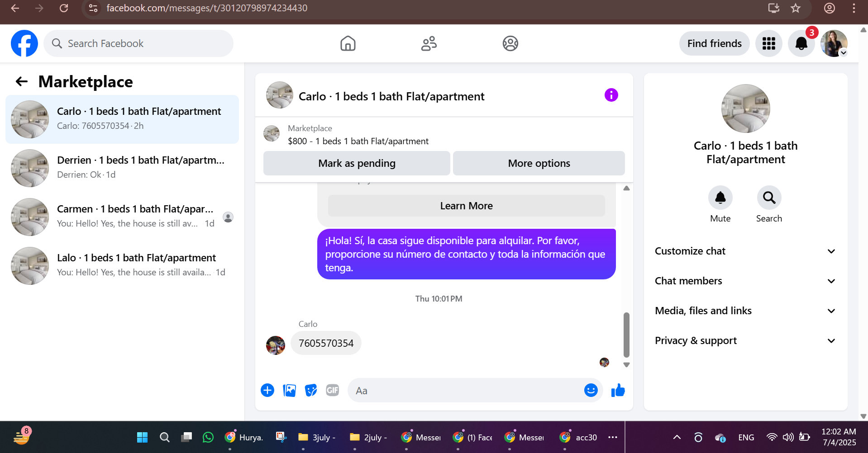Open WhatsApp from the taskbar
Image resolution: width=868 pixels, height=453 pixels.
(x=208, y=437)
